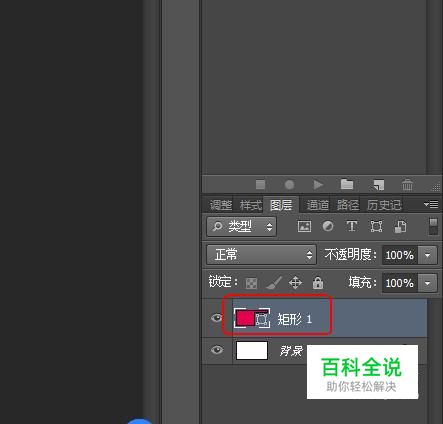Select the 图层 tab
The image size is (443, 424).
tap(281, 205)
